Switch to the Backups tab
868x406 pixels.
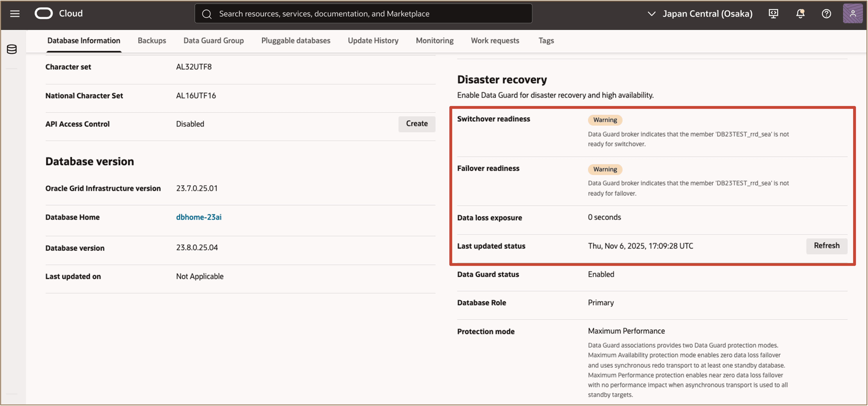click(152, 40)
